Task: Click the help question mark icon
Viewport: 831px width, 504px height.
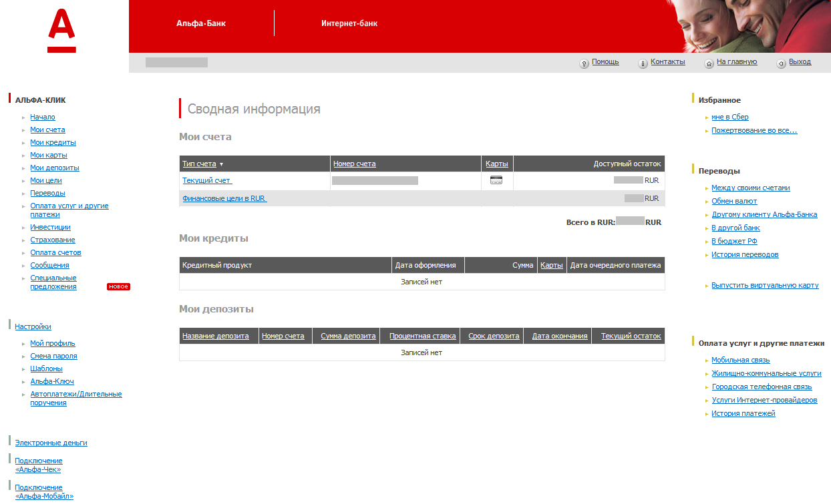Action: click(x=584, y=63)
